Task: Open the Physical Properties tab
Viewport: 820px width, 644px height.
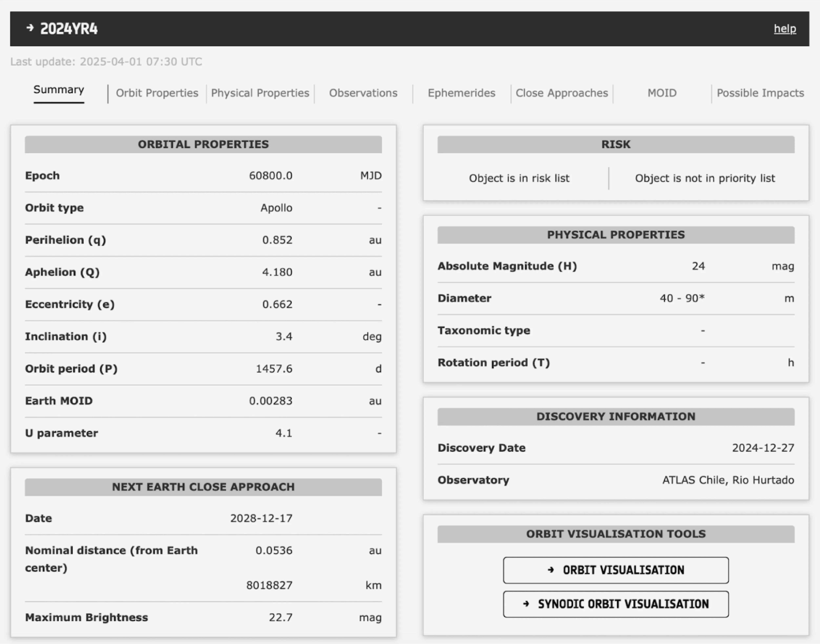Action: 260,93
